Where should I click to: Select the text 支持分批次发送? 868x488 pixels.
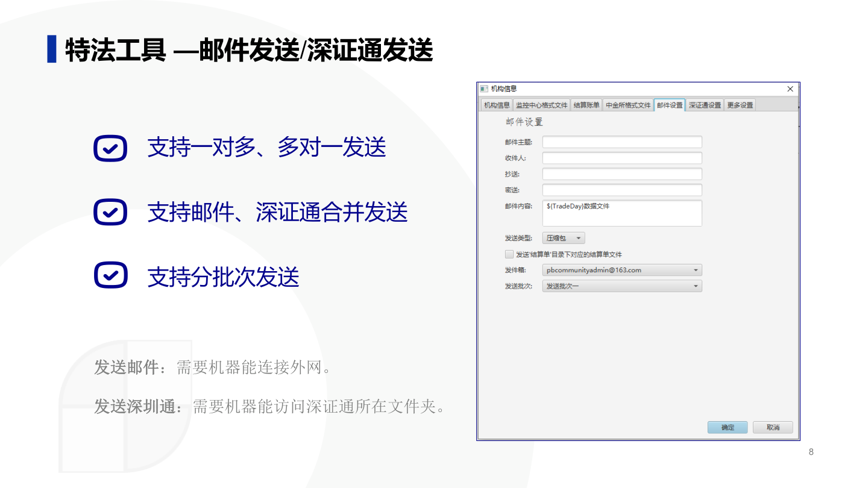pyautogui.click(x=223, y=277)
